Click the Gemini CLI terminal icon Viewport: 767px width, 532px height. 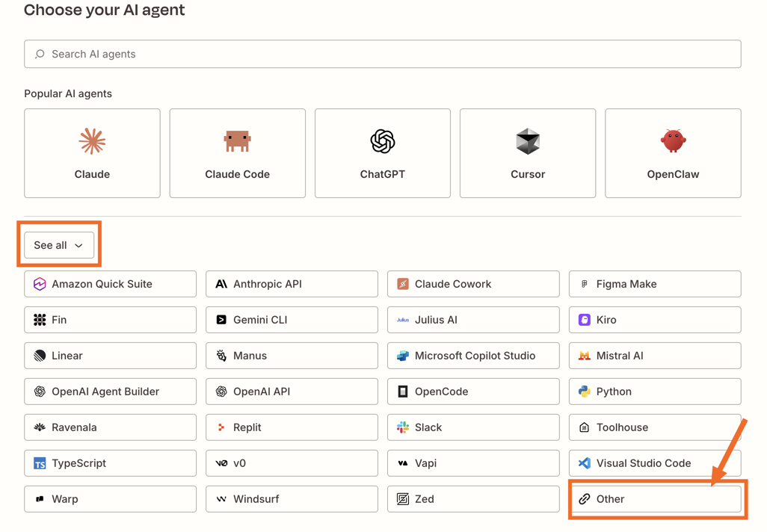click(221, 320)
